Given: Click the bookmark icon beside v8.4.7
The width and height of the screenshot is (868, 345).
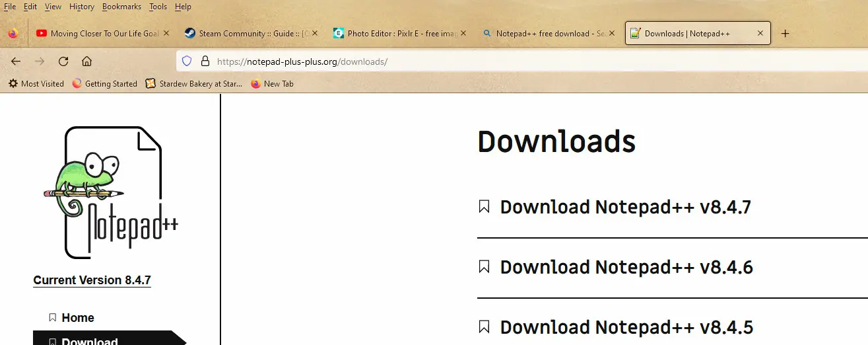Looking at the screenshot, I should coord(484,207).
